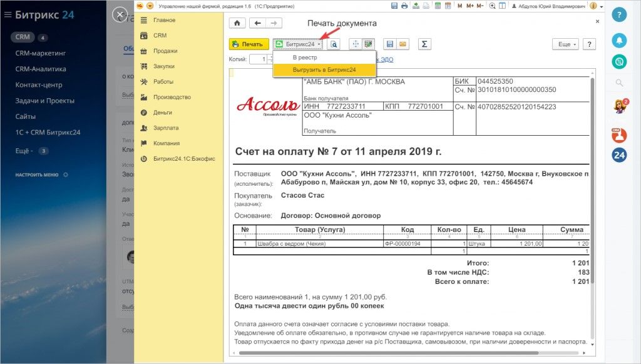Screen dimensions: 641x364
Task: Toggle the show headers cross-arrows icon
Action: click(356, 44)
